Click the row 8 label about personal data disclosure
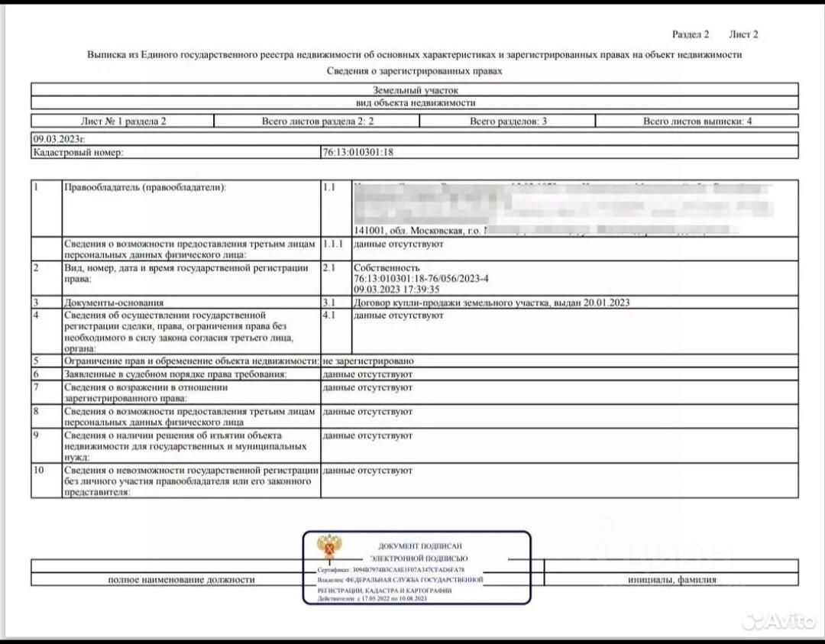The height and width of the screenshot is (644, 825). point(189,416)
